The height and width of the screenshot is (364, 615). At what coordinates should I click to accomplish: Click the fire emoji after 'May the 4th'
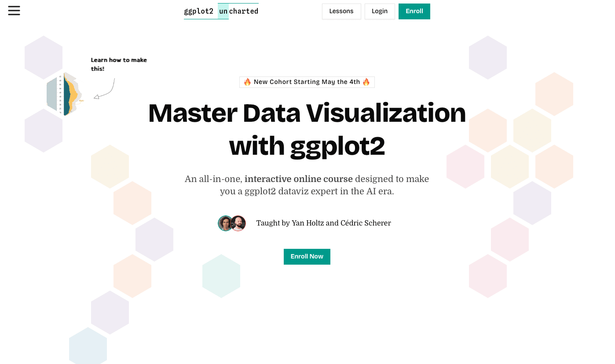pyautogui.click(x=366, y=82)
